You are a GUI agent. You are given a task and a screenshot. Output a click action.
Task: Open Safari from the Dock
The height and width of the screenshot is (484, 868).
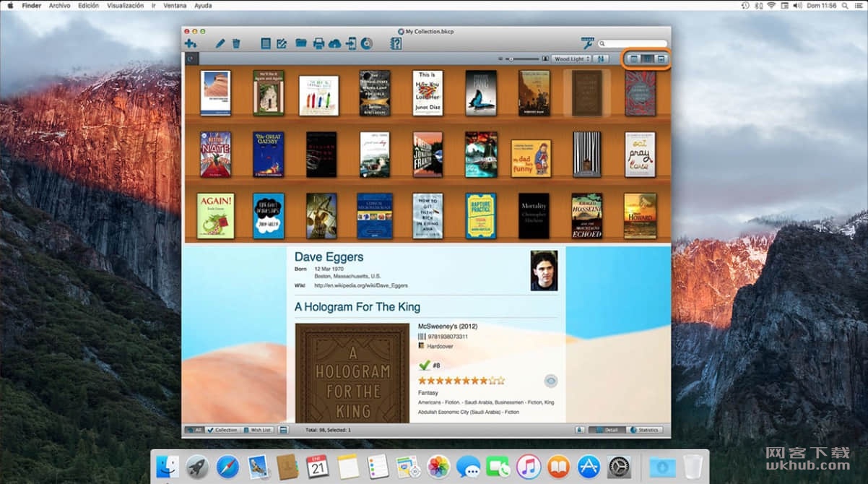point(227,466)
